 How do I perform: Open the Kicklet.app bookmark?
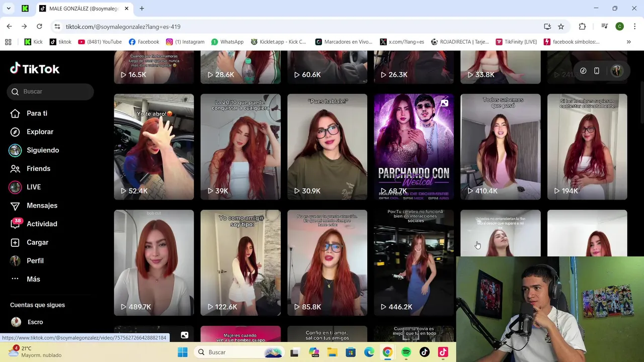278,42
